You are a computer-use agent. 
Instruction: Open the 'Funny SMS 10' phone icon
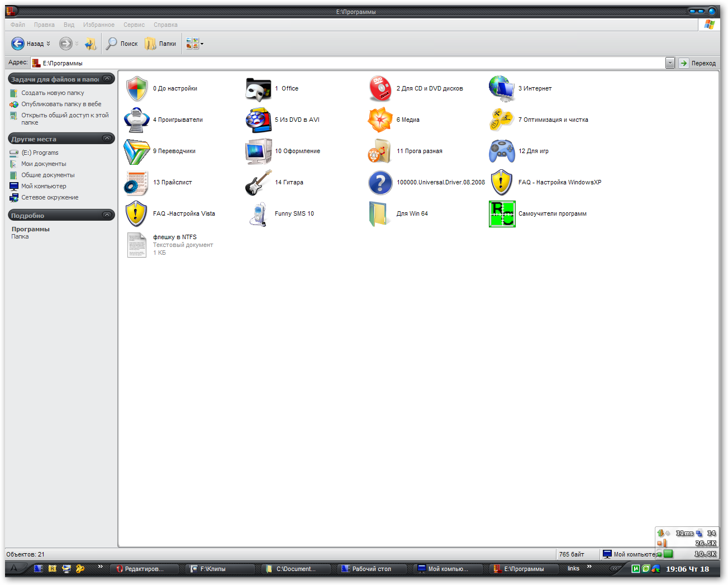point(258,214)
